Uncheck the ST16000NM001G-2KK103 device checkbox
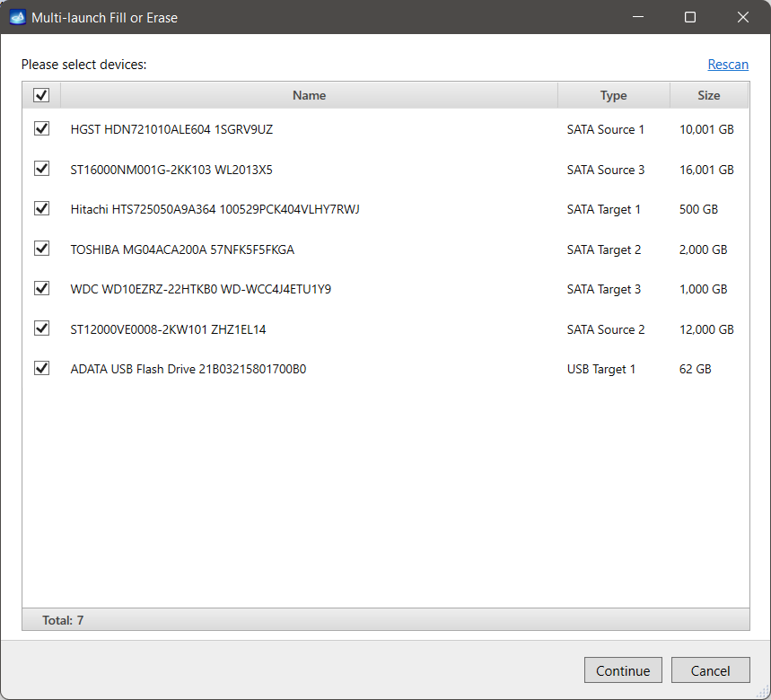The image size is (771, 700). pos(41,169)
